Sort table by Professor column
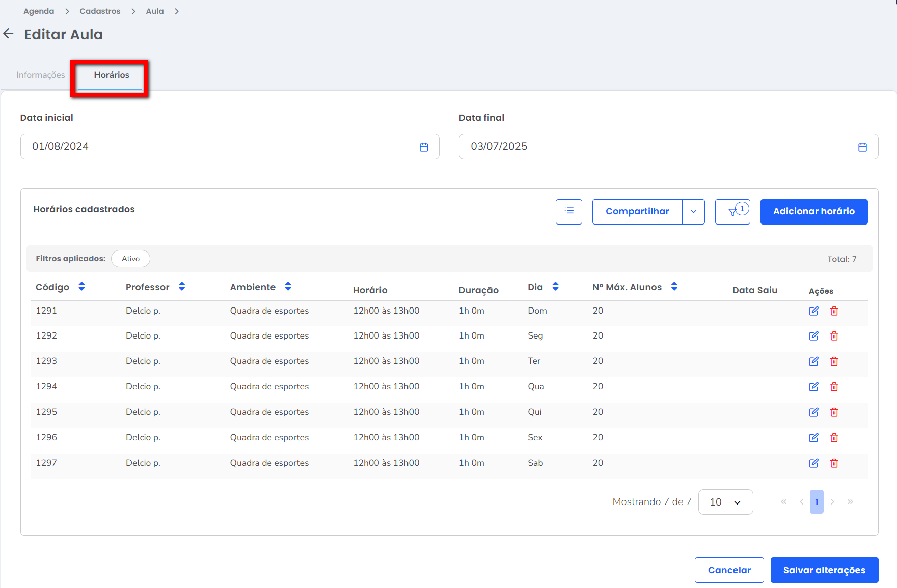897x588 pixels. 182,287
